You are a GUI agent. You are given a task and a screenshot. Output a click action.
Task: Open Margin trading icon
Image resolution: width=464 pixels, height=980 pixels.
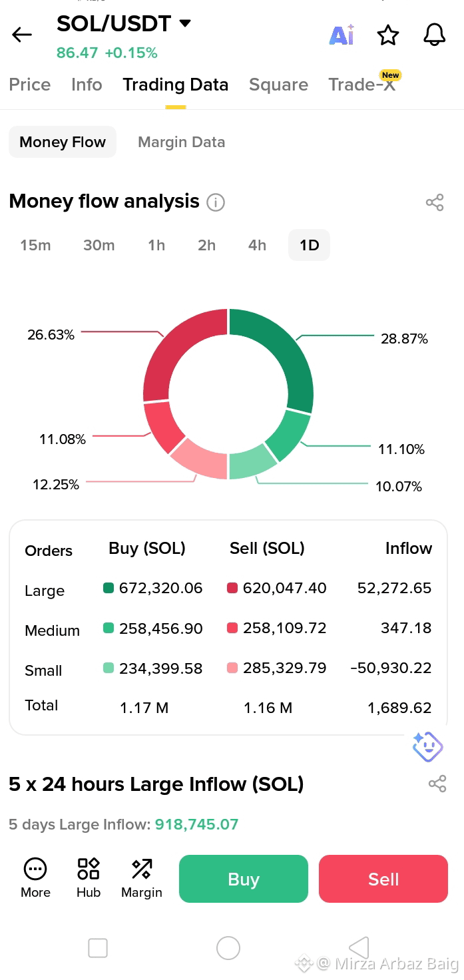point(142,878)
